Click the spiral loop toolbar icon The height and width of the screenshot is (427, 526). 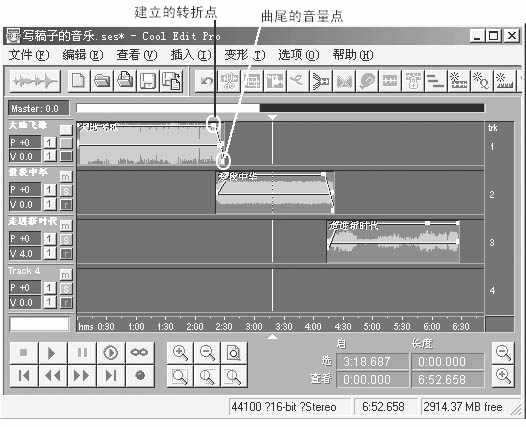click(367, 81)
